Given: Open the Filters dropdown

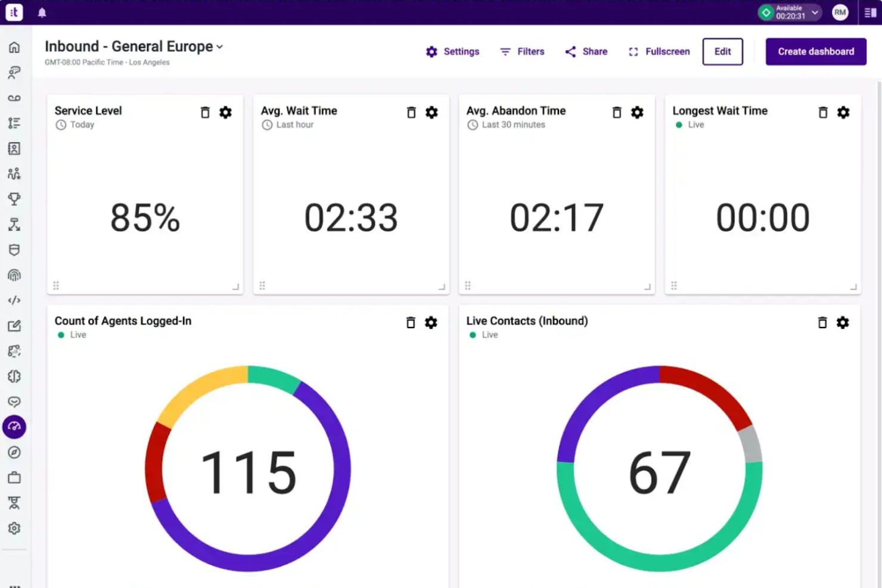Looking at the screenshot, I should pyautogui.click(x=522, y=51).
